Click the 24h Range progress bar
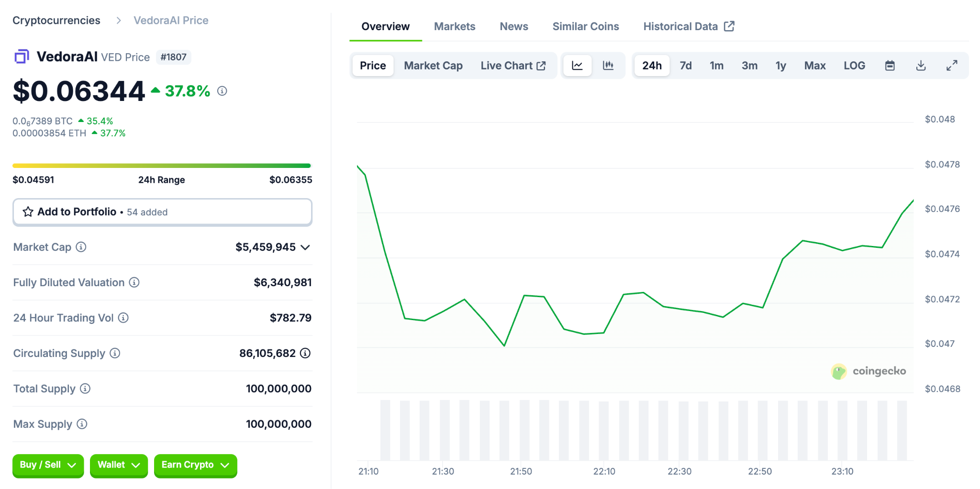The width and height of the screenshot is (980, 489). point(162,166)
